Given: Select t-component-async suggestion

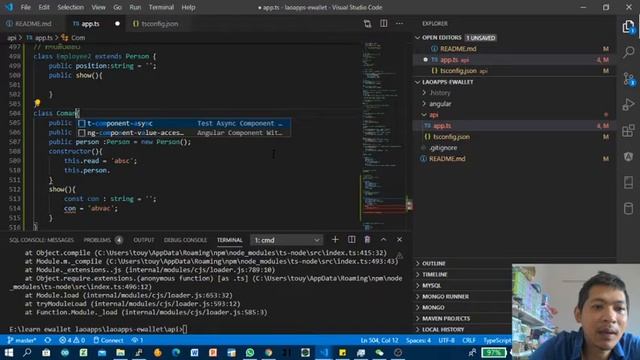Looking at the screenshot, I should click(184, 123).
